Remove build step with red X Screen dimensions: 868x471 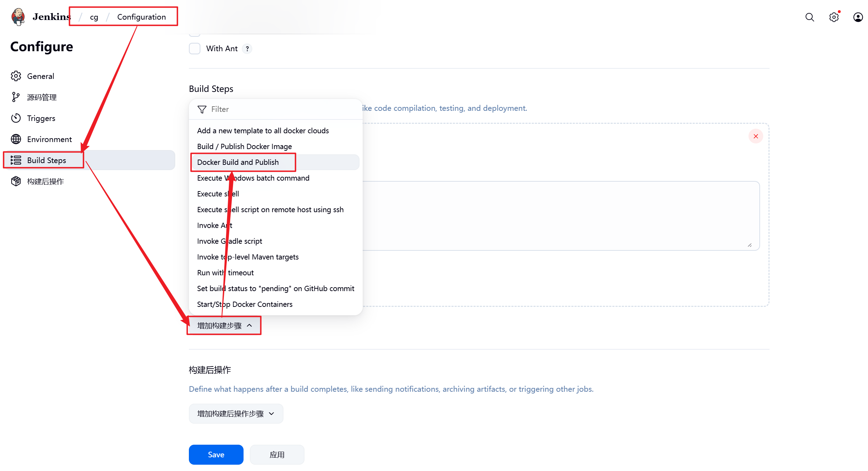point(756,136)
